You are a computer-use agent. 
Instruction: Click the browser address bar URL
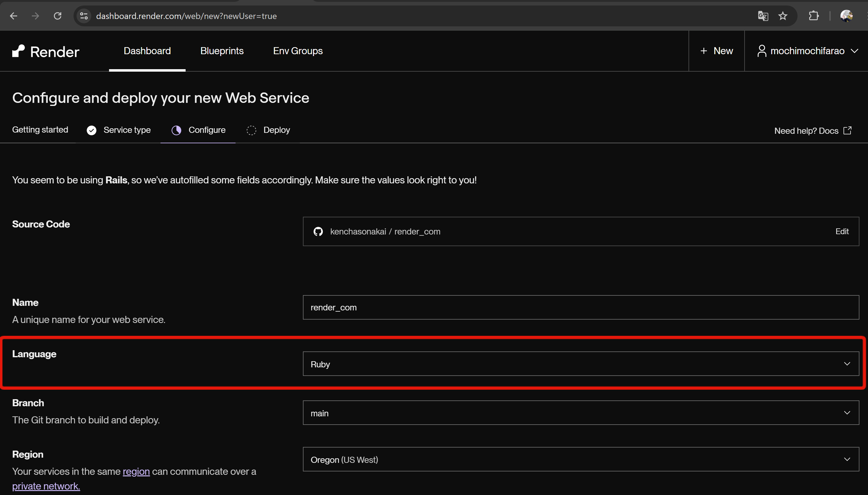coord(187,16)
